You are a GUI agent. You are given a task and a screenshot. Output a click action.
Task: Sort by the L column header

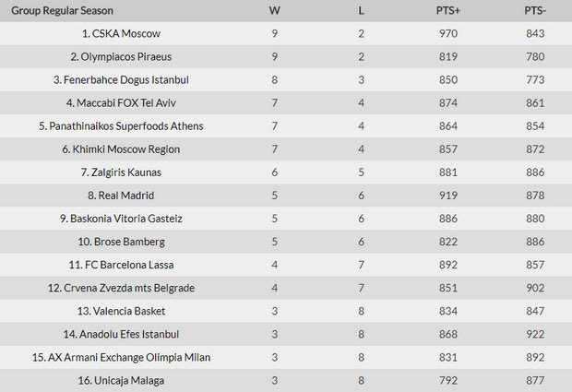coord(361,10)
